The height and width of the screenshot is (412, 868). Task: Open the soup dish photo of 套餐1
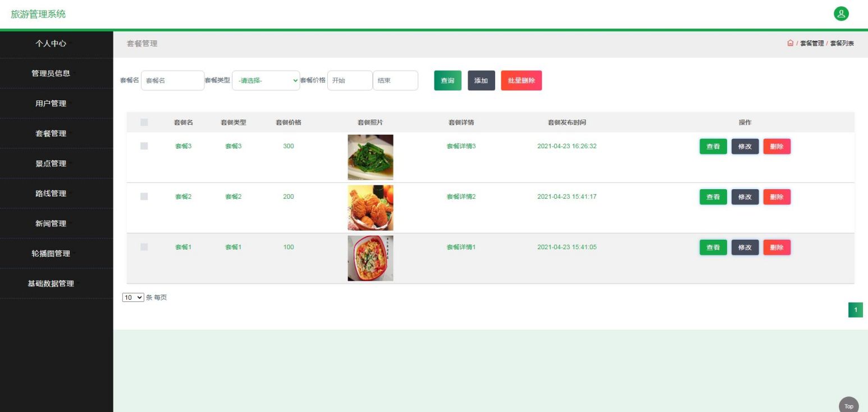point(371,258)
